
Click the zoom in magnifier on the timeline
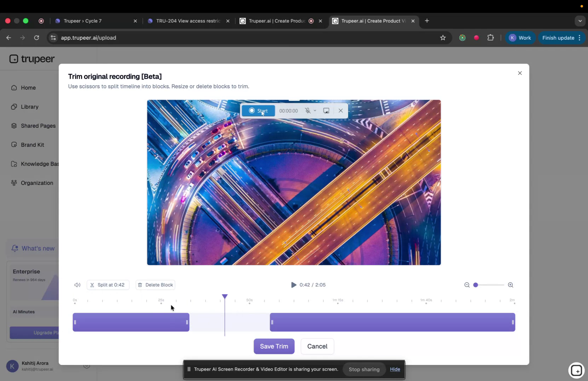(x=511, y=285)
